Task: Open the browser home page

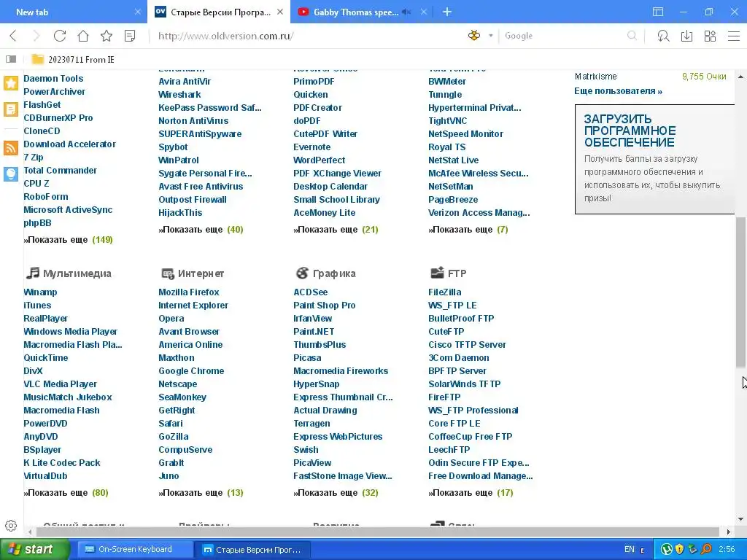Action: 83,36
